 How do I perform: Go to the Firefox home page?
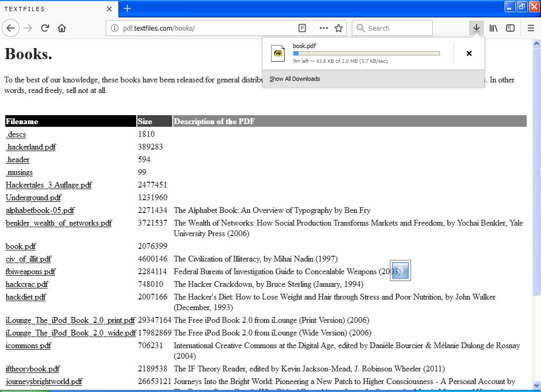click(x=62, y=28)
